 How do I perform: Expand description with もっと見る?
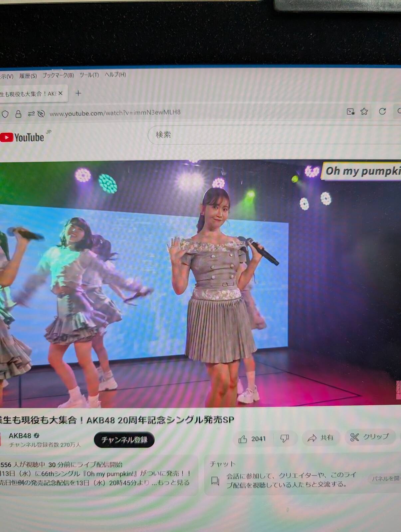[x=174, y=482]
